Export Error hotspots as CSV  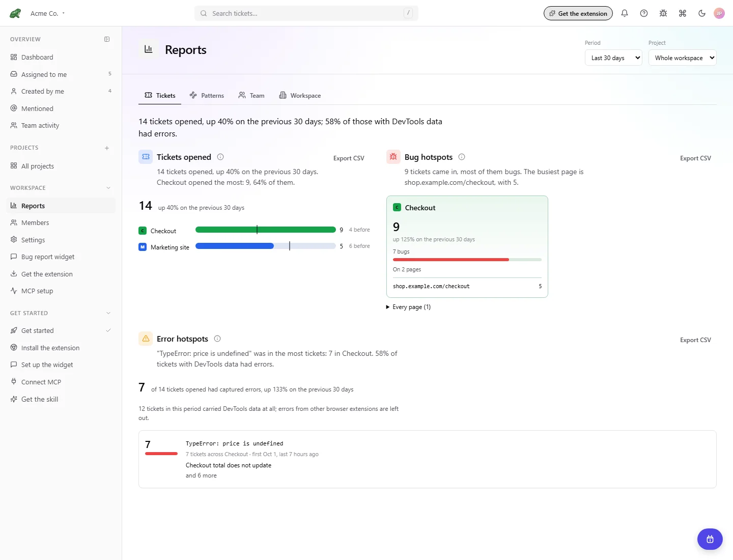[695, 340]
